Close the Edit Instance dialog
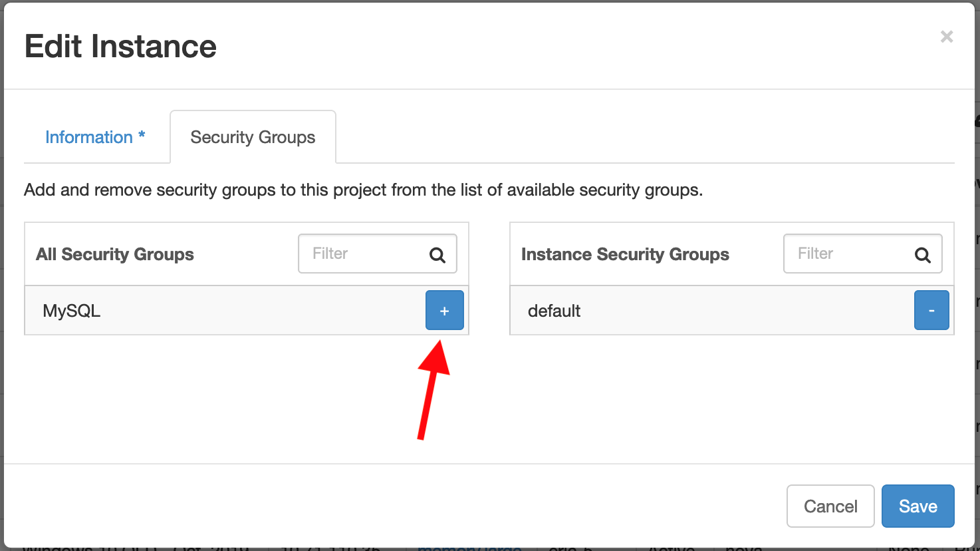The width and height of the screenshot is (980, 551). [x=947, y=37]
